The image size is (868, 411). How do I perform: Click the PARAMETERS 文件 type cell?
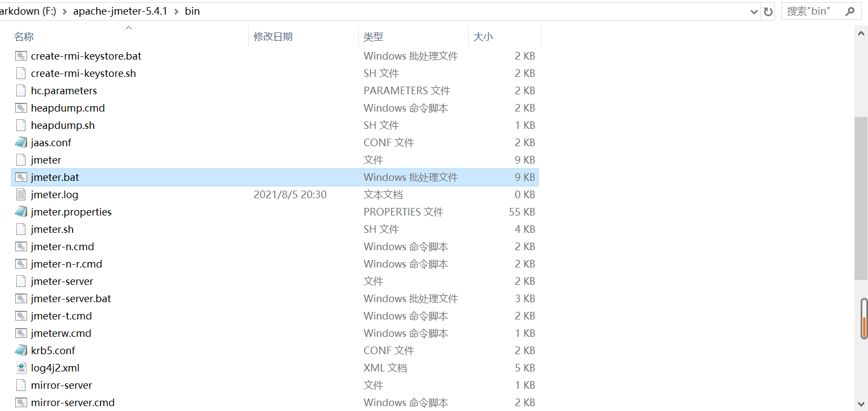click(x=407, y=90)
